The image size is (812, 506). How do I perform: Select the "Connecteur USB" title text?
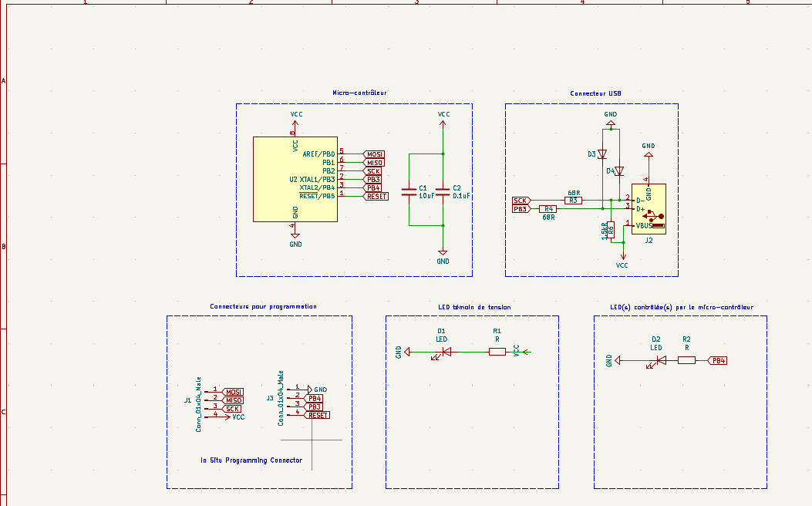(x=595, y=93)
